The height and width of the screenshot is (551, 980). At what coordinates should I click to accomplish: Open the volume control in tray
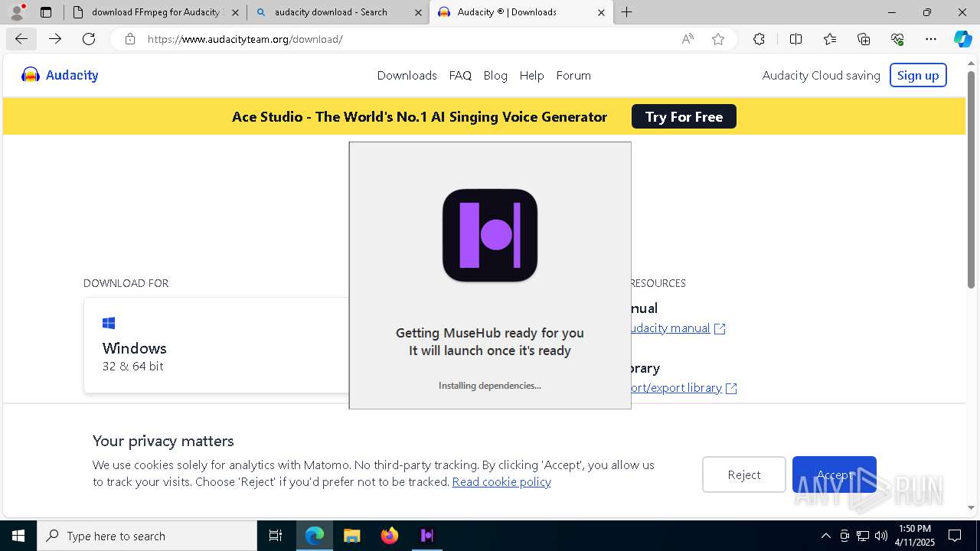pyautogui.click(x=881, y=536)
